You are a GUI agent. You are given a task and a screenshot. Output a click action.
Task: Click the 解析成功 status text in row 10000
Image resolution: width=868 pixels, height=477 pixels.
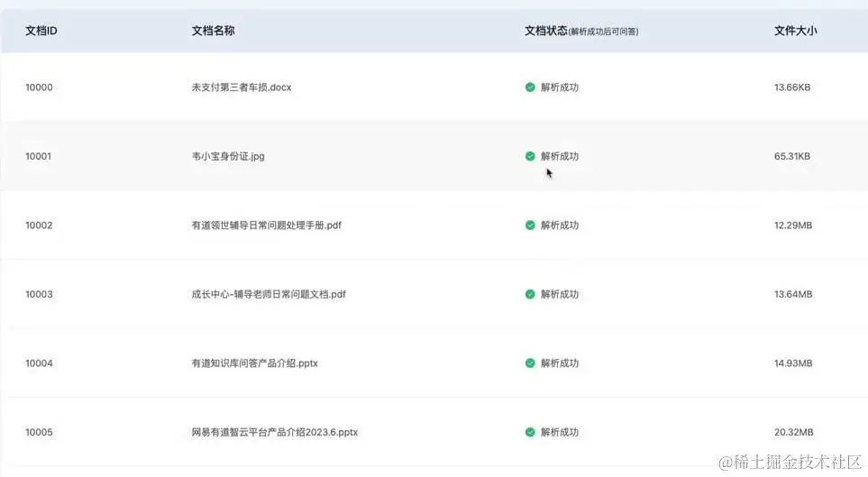coord(560,87)
